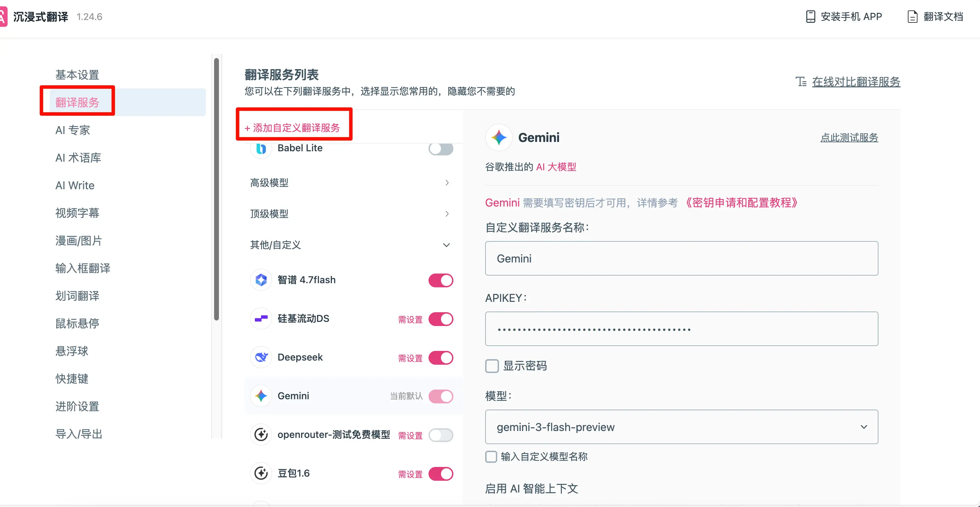Click the APIKEY input field
This screenshot has height=507, width=980.
(x=681, y=329)
